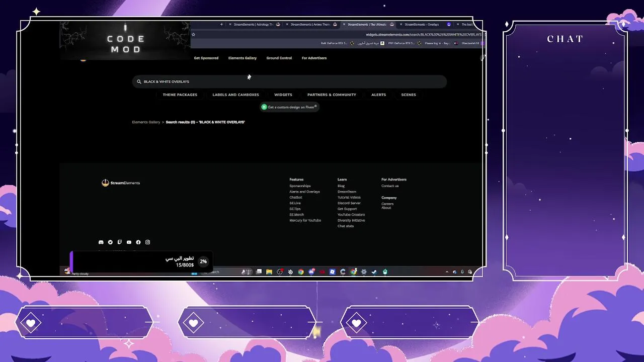
Task: Open the About footer link
Action: pos(386,208)
